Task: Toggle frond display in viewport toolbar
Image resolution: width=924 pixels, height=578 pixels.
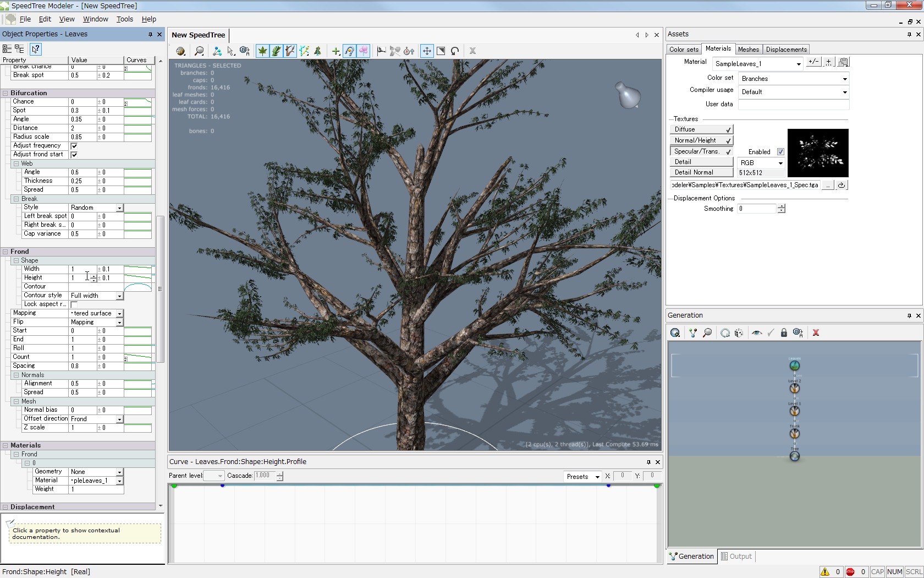Action: [276, 51]
